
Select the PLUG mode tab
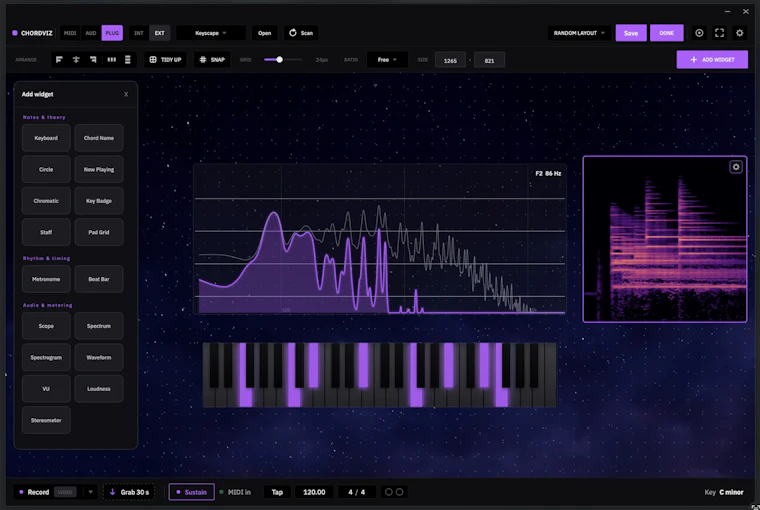click(112, 33)
